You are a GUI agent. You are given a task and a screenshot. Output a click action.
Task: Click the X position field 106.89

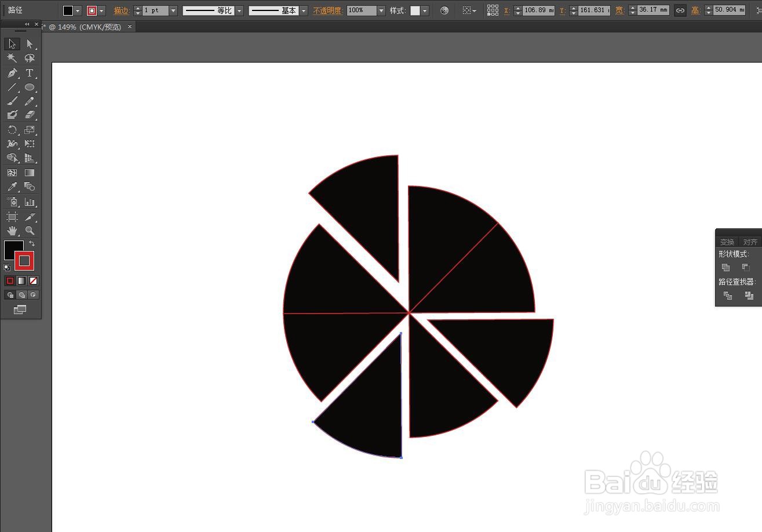tap(538, 10)
